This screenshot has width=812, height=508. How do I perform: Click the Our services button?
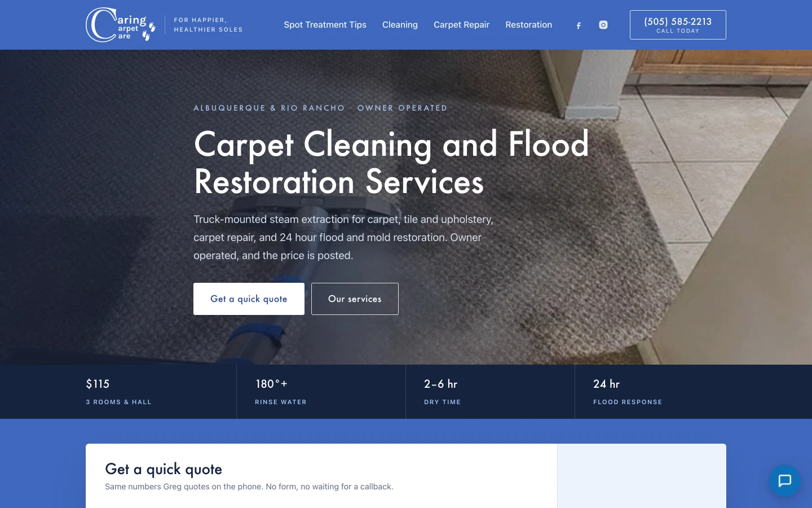click(355, 299)
